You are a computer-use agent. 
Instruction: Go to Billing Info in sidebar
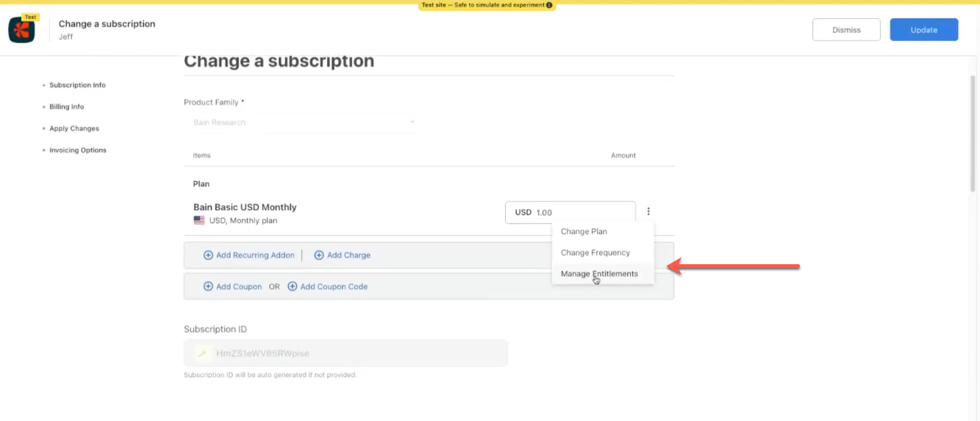67,107
